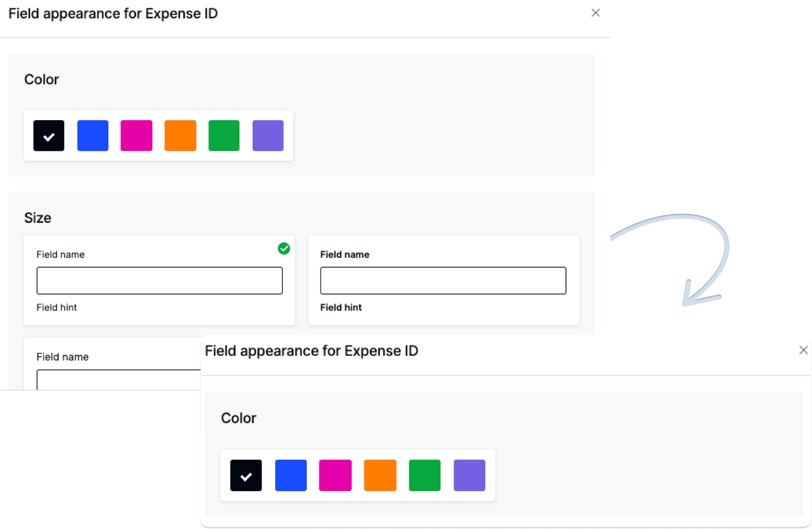The image size is (812, 529).
Task: Choose the purple swatch in background dialog
Action: [x=268, y=135]
